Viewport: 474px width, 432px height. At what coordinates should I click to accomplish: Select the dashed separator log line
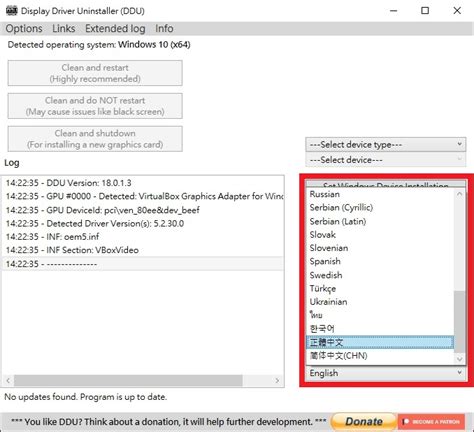[143, 264]
